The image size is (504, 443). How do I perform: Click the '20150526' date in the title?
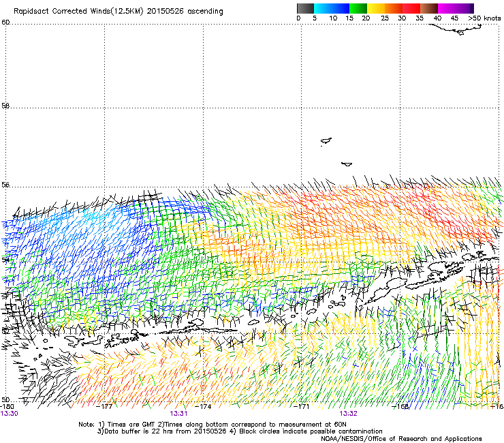[166, 12]
